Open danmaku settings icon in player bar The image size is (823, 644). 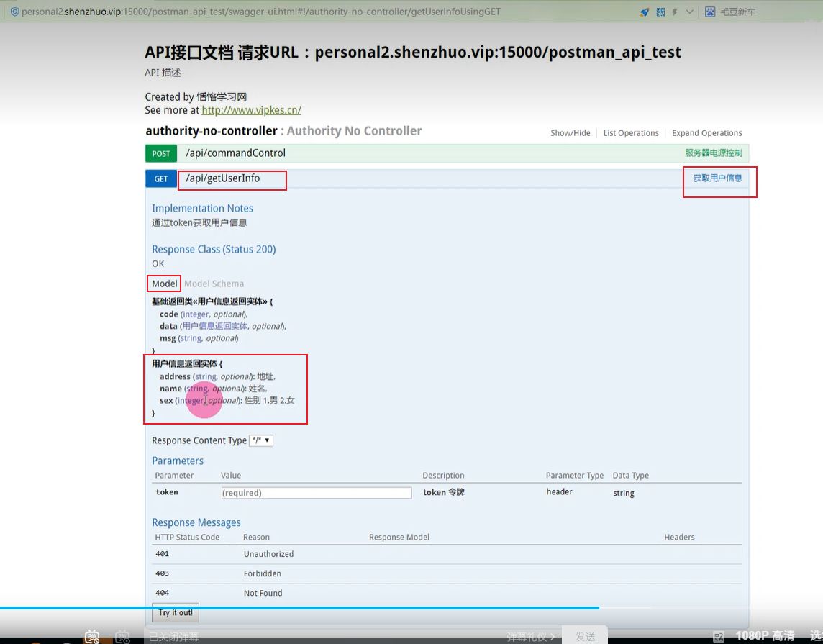click(x=122, y=636)
